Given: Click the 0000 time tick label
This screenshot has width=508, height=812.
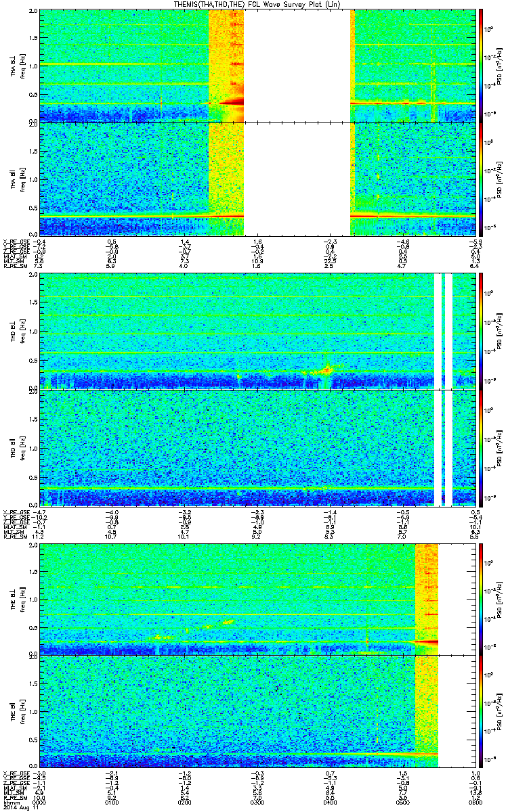Looking at the screenshot, I should (40, 803).
